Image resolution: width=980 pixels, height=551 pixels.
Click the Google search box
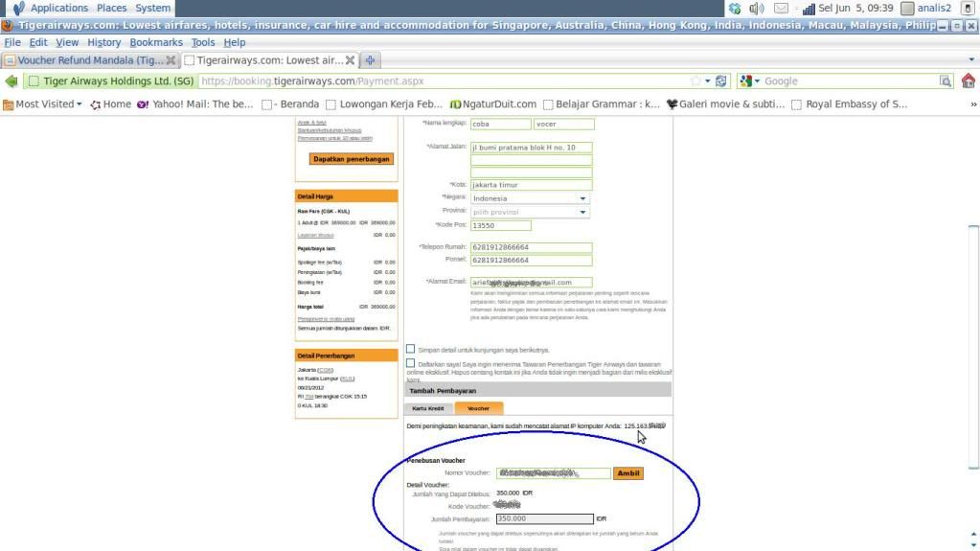850,81
